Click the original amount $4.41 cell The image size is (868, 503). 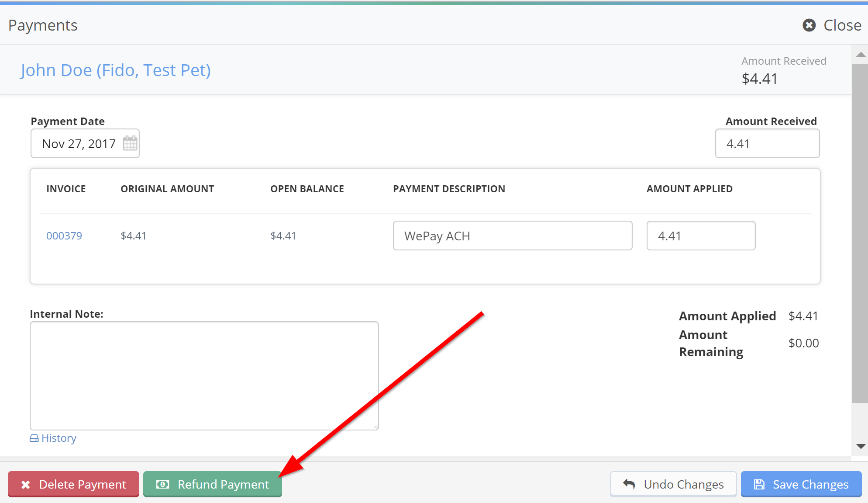coord(133,236)
